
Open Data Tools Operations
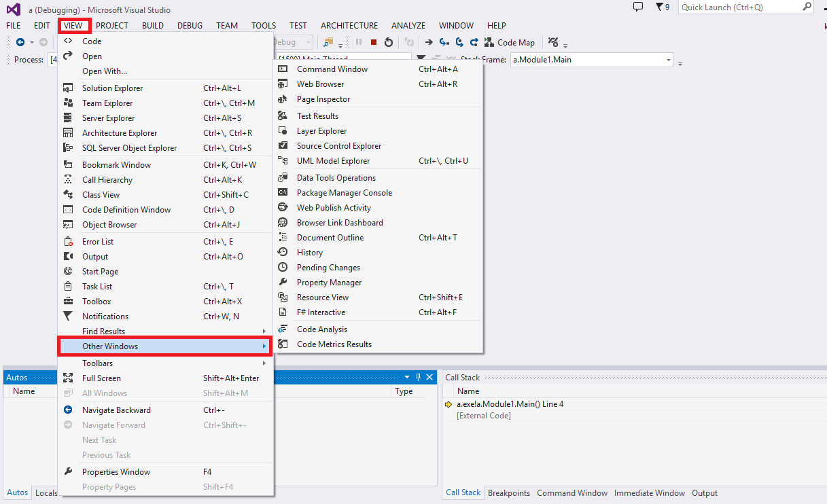(378, 178)
